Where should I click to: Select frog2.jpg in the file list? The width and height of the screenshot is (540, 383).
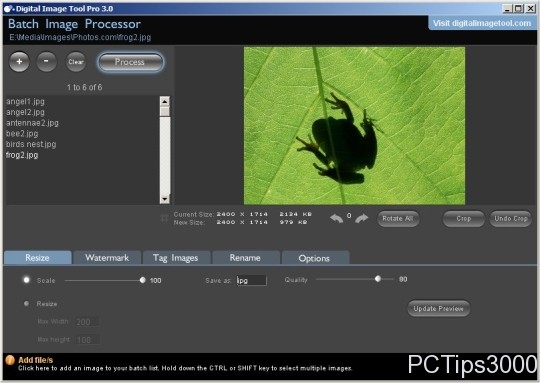pos(22,155)
